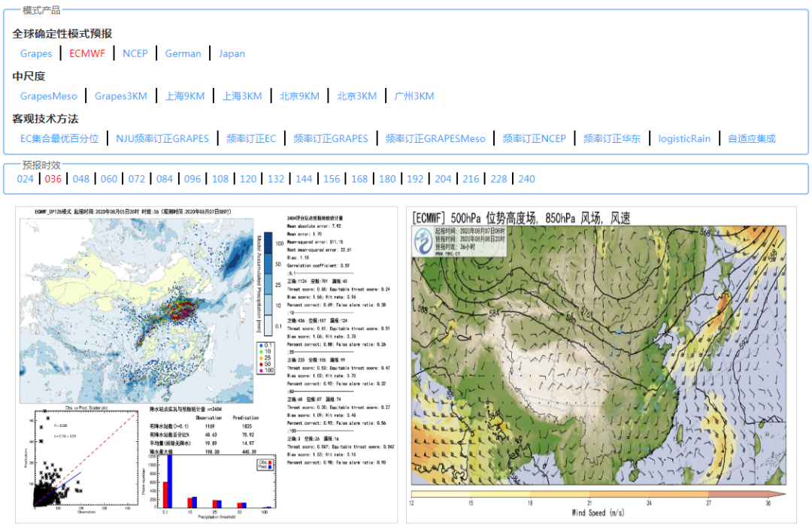Viewport: 812px width, 530px height.
Task: Switch forecast lead time to 192
Action: 415,179
